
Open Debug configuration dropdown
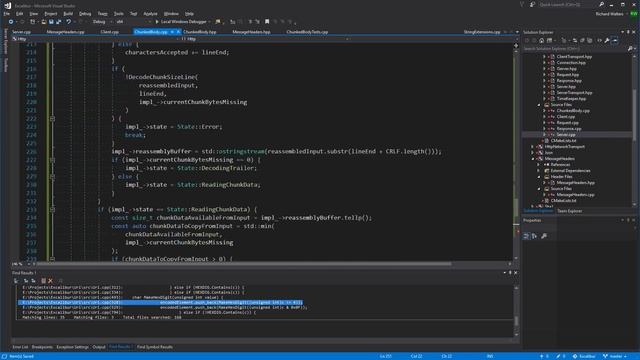(102, 22)
